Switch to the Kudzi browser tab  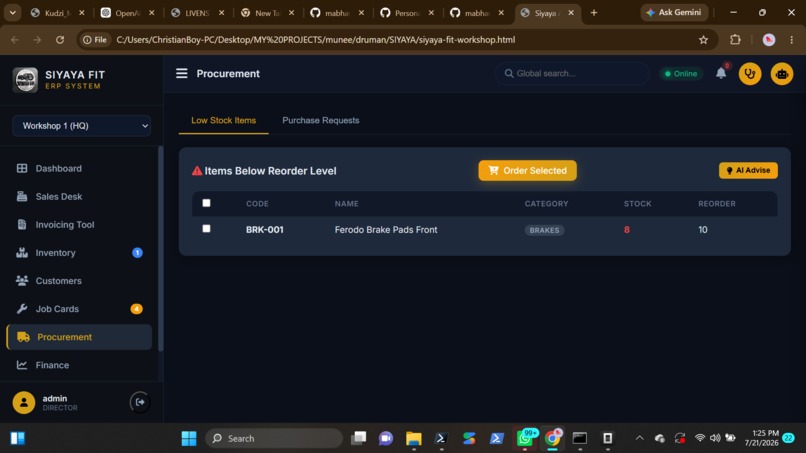[58, 13]
